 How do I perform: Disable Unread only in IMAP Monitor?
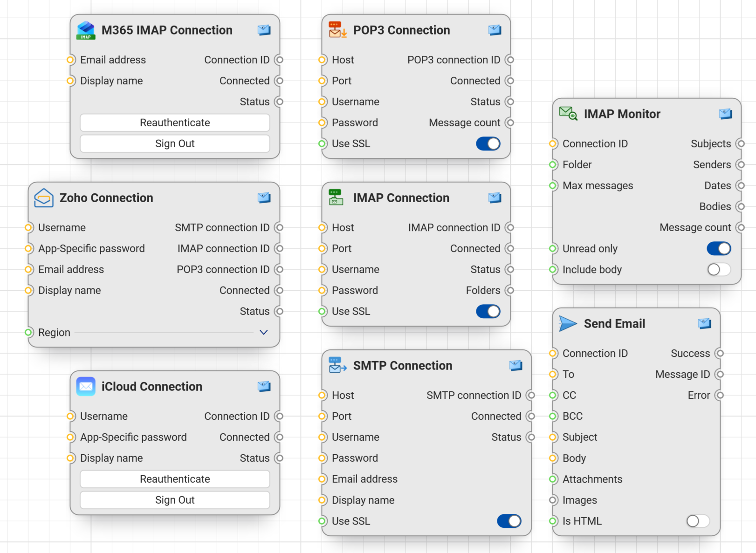(x=719, y=248)
